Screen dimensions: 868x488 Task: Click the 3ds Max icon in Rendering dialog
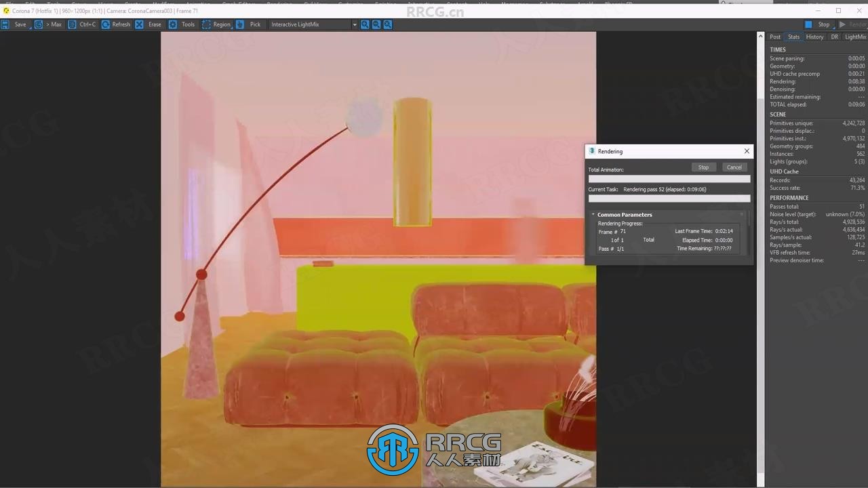pyautogui.click(x=592, y=151)
